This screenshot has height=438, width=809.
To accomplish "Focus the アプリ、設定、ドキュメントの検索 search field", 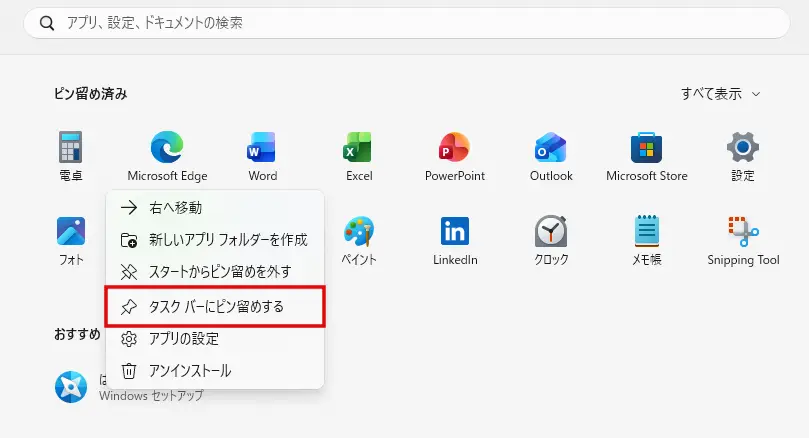I will coord(407,23).
